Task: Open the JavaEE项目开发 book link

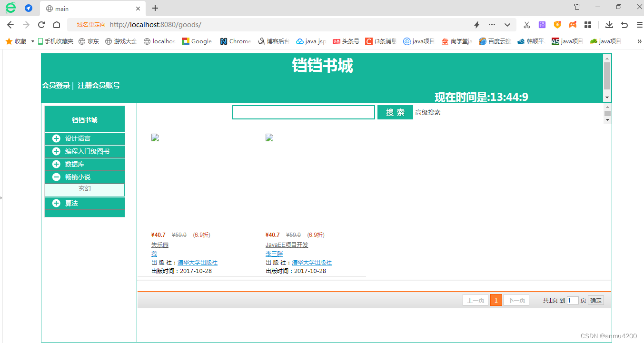Action: (x=286, y=245)
